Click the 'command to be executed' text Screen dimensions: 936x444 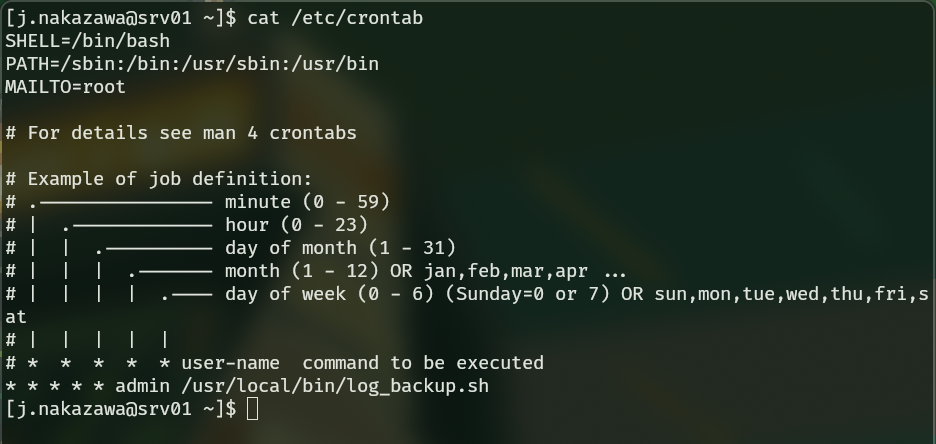click(423, 363)
